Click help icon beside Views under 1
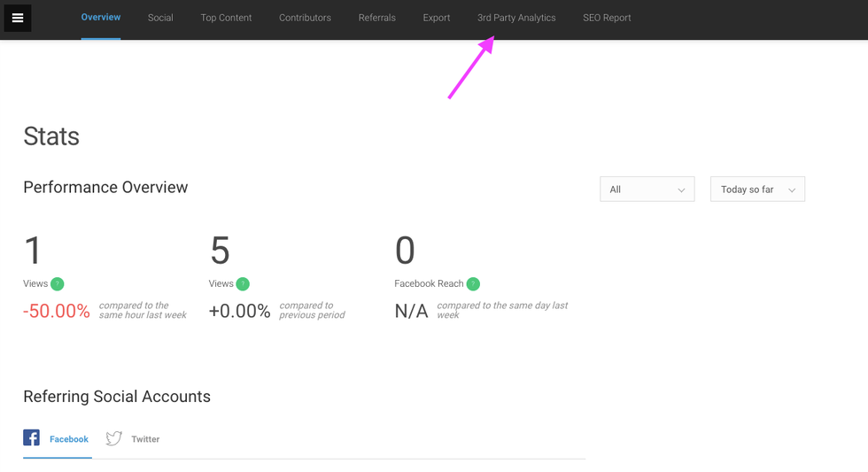868x472 pixels. [x=58, y=284]
